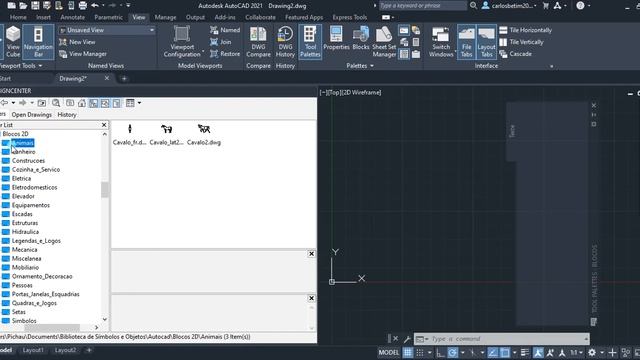Open the Blocks palette
Image resolution: width=640 pixels, height=360 pixels.
click(361, 38)
